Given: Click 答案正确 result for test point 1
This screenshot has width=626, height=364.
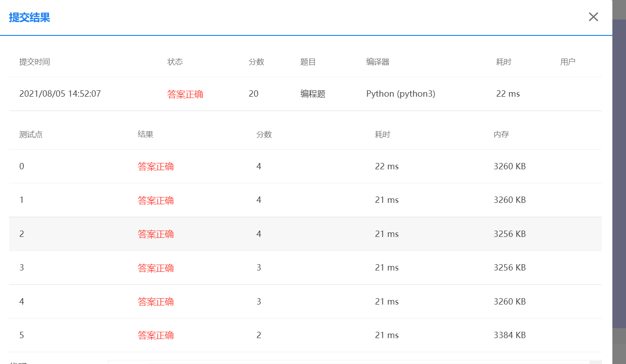Looking at the screenshot, I should coord(156,200).
